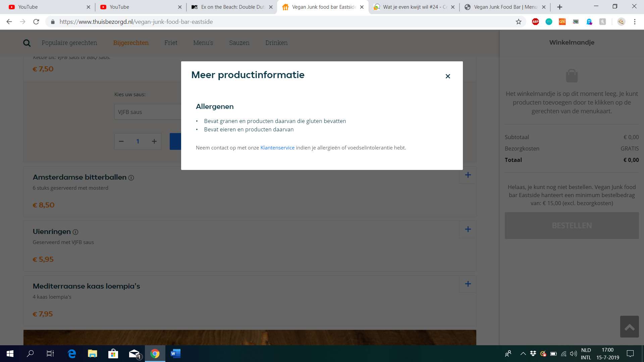Click the BESTELLEN button
Viewport: 644px width, 362px height.
tap(572, 226)
